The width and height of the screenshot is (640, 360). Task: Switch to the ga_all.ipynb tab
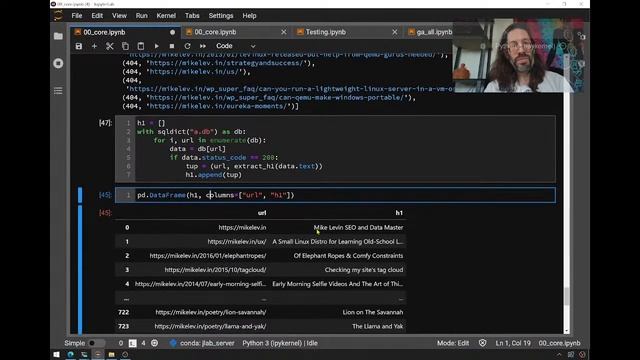434,32
